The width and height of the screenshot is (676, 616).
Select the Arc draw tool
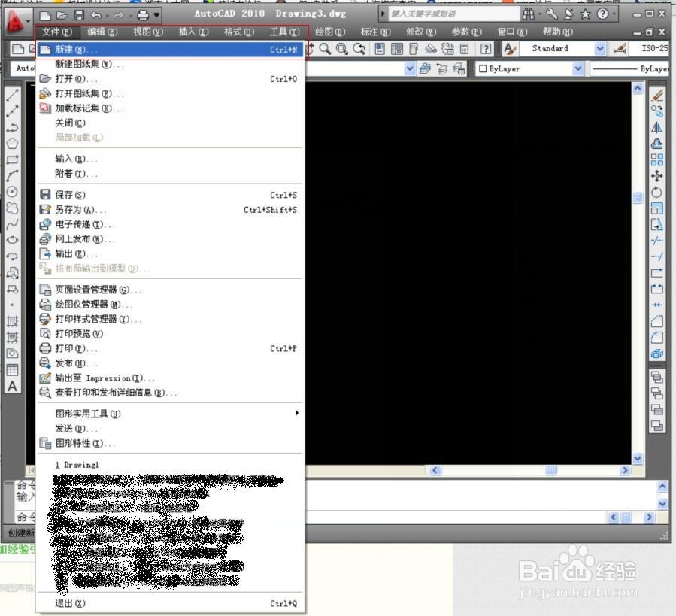pyautogui.click(x=13, y=175)
